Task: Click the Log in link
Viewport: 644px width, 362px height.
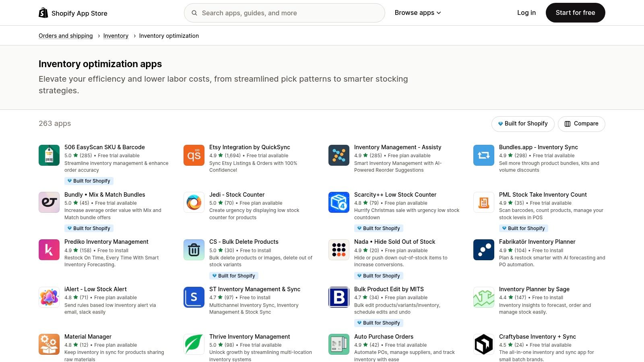Action: coord(526,12)
